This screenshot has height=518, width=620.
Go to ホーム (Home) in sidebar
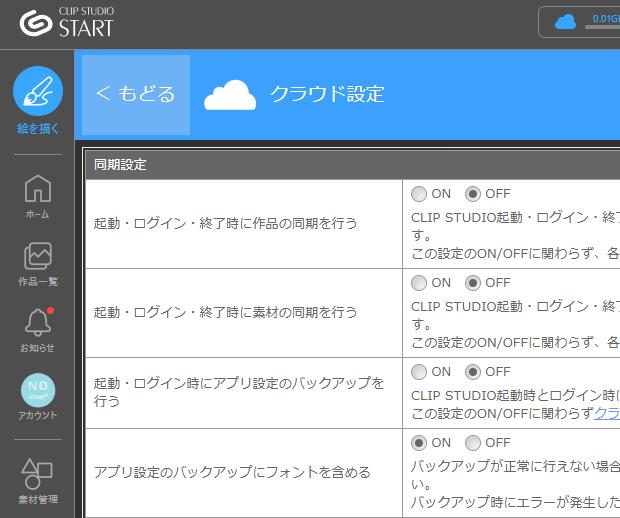[38, 197]
